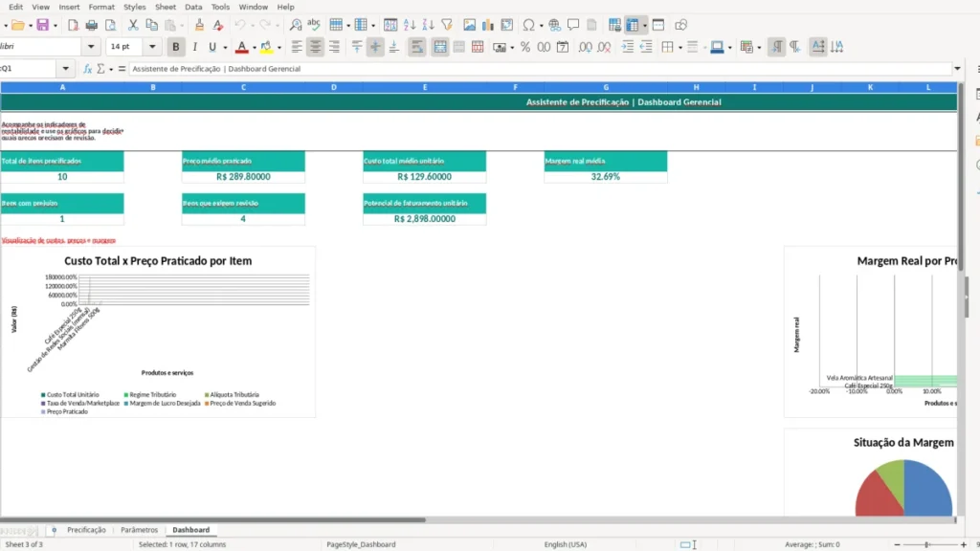Center cell text horizontally
The width and height of the screenshot is (980, 551).
pyautogui.click(x=316, y=47)
